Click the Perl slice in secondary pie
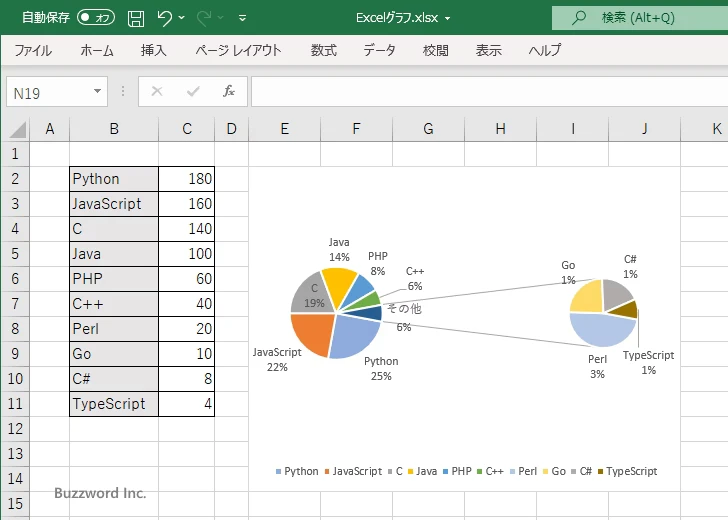Screen dimensions: 728x520 point(602,331)
